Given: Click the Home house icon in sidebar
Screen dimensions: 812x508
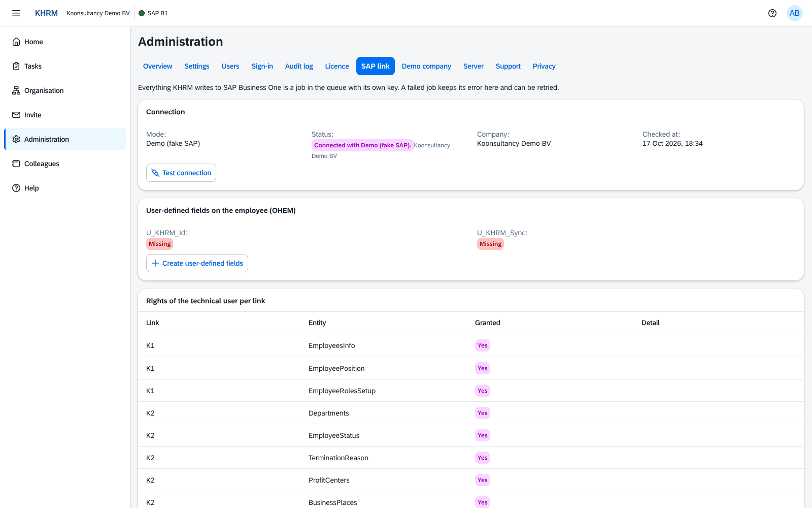Looking at the screenshot, I should pyautogui.click(x=16, y=42).
